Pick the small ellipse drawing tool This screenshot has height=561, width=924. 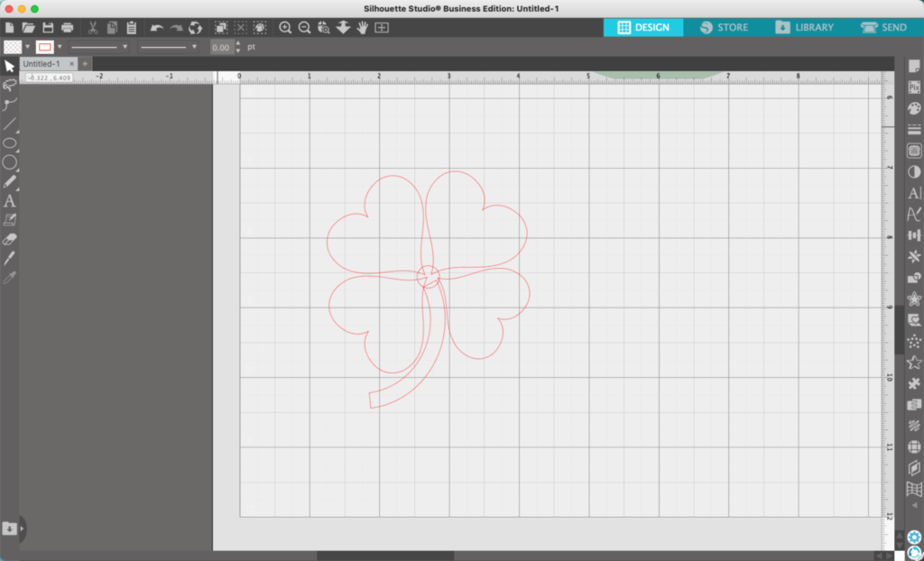coord(9,143)
